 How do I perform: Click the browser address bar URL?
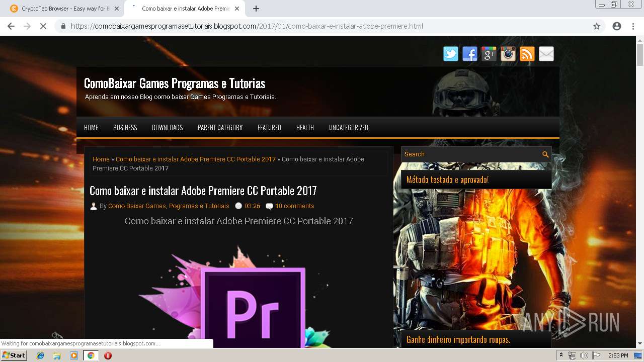[x=247, y=26]
